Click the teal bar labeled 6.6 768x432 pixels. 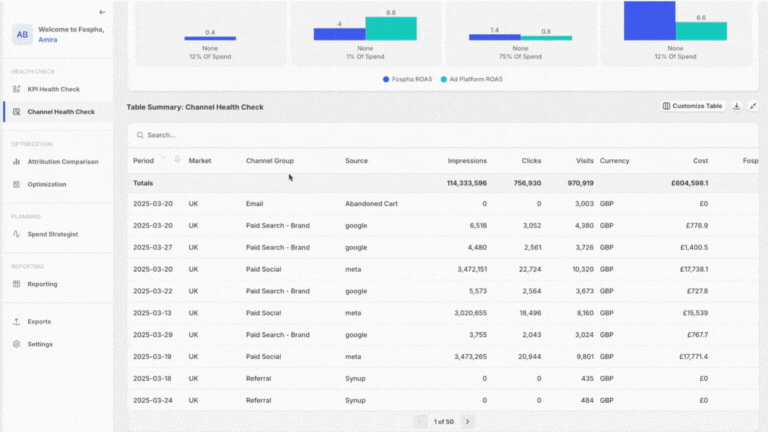701,31
